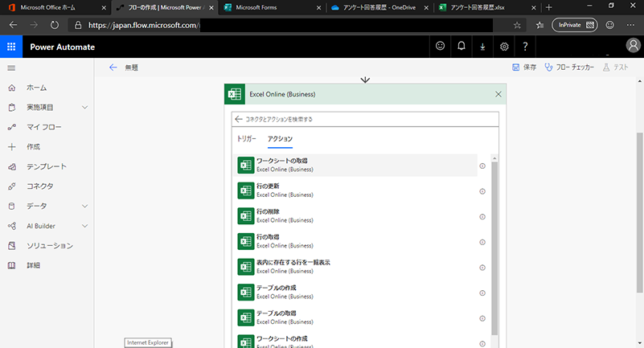Viewport: 644px width, 348px height.
Task: Click the action list vertical scrollbar
Action: 494,248
